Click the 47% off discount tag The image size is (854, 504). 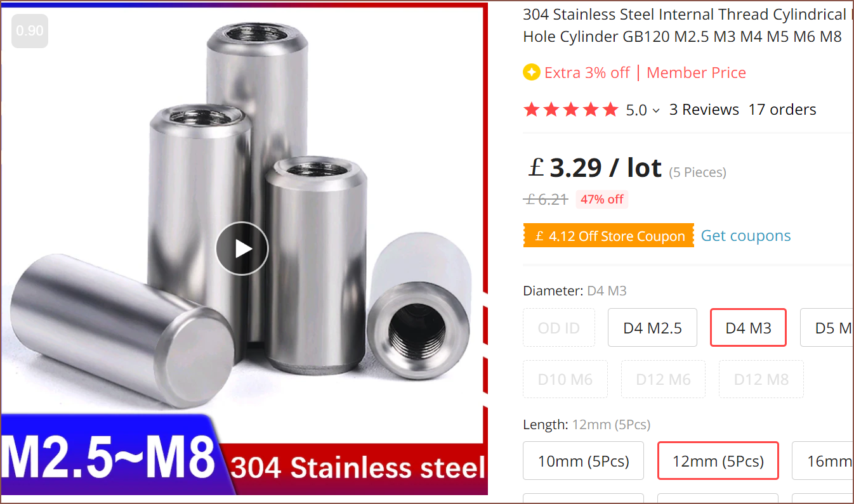[601, 199]
